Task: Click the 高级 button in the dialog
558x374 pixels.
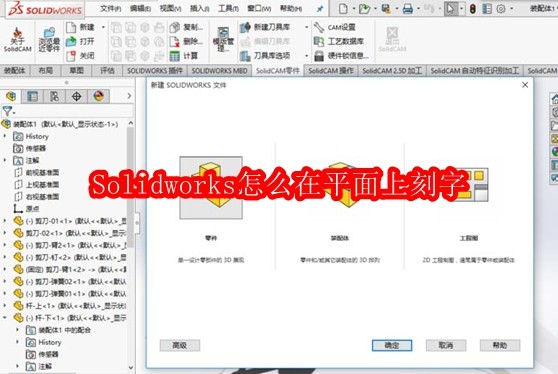Action: pyautogui.click(x=180, y=345)
